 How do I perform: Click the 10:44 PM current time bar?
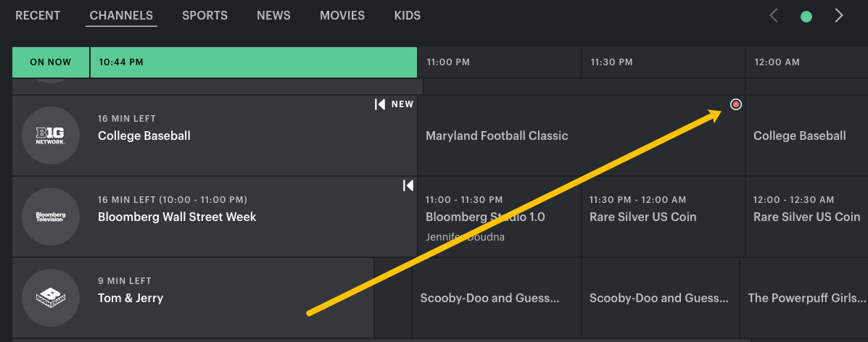(x=253, y=62)
